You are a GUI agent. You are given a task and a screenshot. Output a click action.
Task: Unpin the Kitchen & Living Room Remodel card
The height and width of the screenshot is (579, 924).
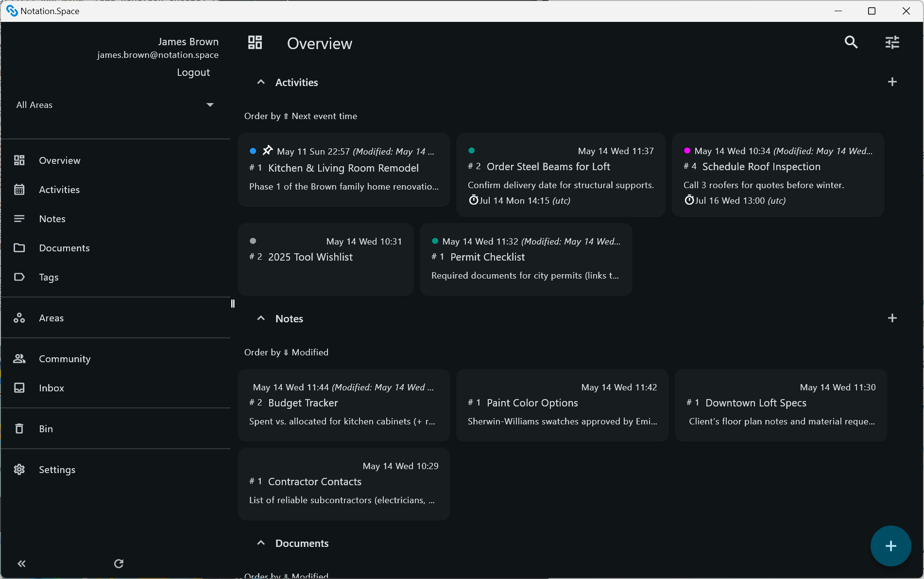coord(267,150)
